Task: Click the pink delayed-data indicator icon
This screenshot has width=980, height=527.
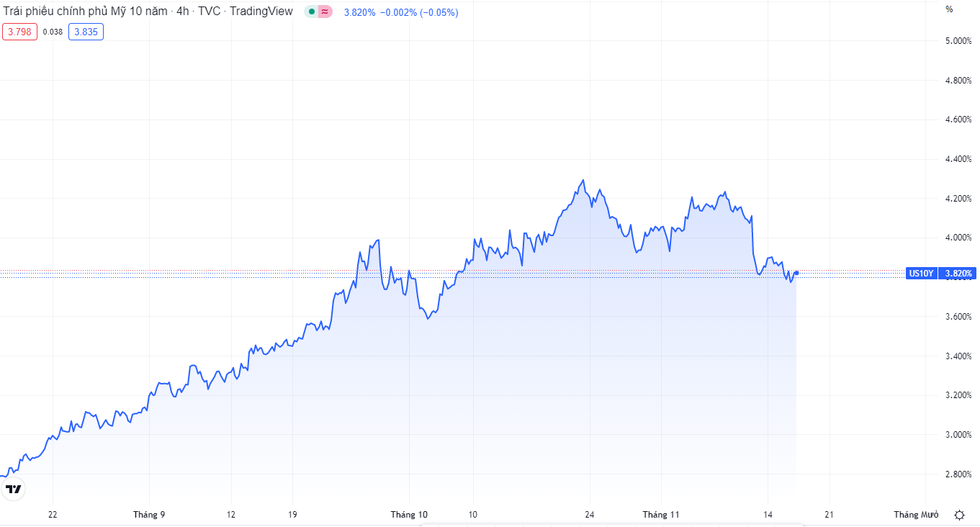Action: 325,12
